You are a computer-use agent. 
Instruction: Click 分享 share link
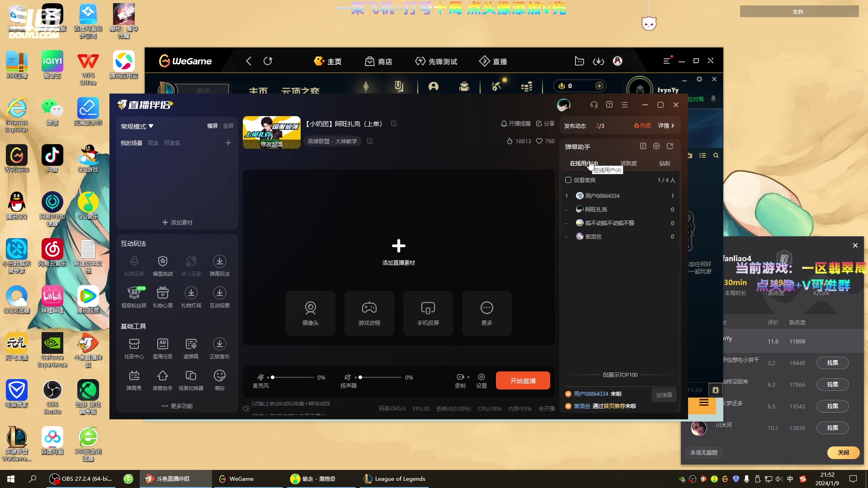click(545, 123)
